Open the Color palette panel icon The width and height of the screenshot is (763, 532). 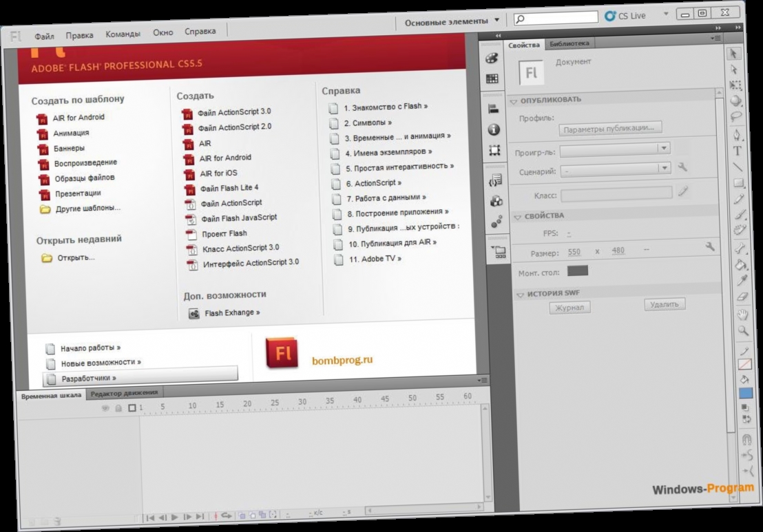pyautogui.click(x=492, y=58)
